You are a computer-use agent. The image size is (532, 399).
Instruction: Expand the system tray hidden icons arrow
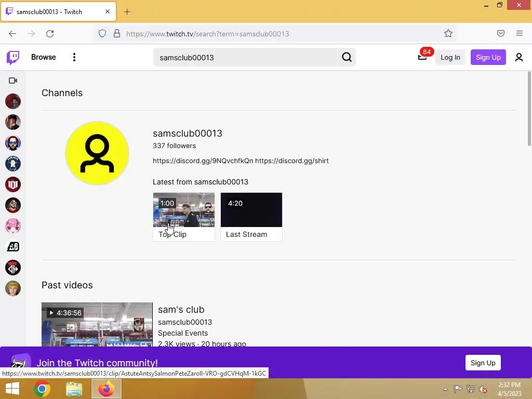coord(445,389)
